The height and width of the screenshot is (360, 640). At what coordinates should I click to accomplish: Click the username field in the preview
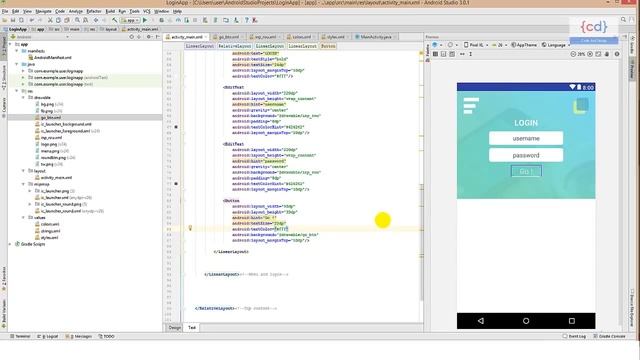click(526, 138)
